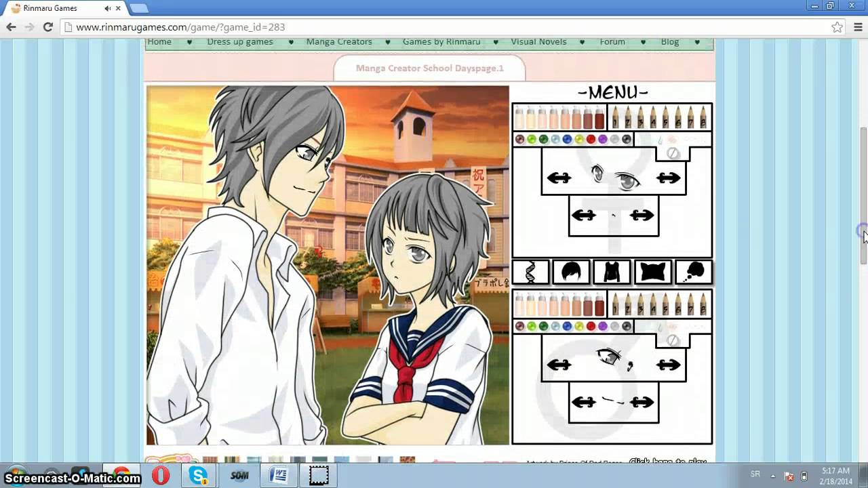The width and height of the screenshot is (868, 488).
Task: Show next mouth style in the female panel
Action: point(642,216)
